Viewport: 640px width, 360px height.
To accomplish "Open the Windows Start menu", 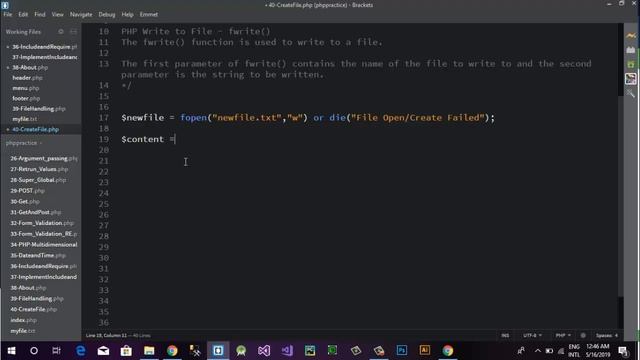I will [x=11, y=351].
